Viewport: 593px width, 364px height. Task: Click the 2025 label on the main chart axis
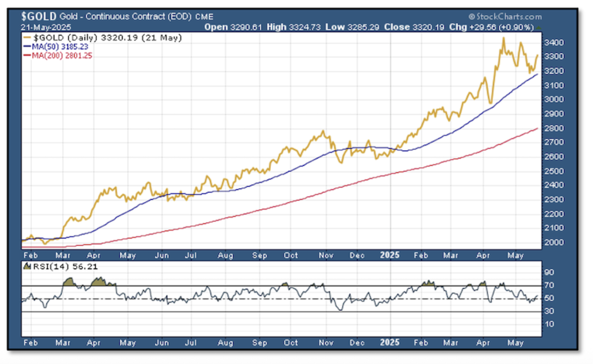pos(389,255)
